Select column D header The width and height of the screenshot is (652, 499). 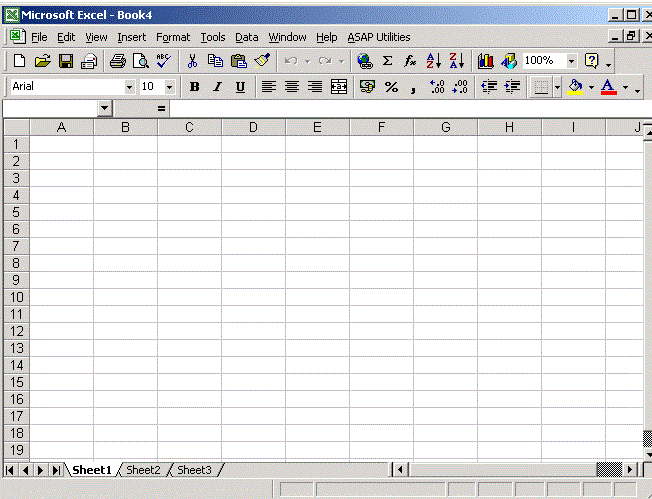(253, 127)
